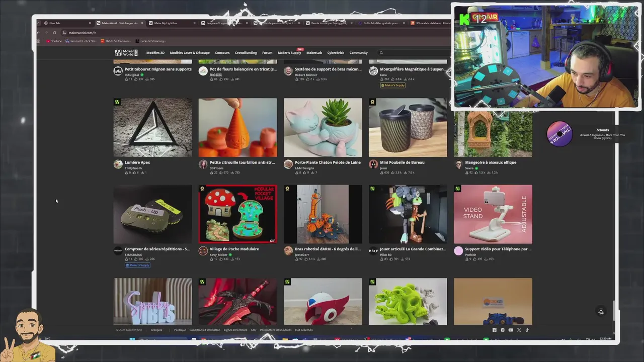Screen dimensions: 644x362
Task: Switch to the 3D models database tab
Action: 431,23
